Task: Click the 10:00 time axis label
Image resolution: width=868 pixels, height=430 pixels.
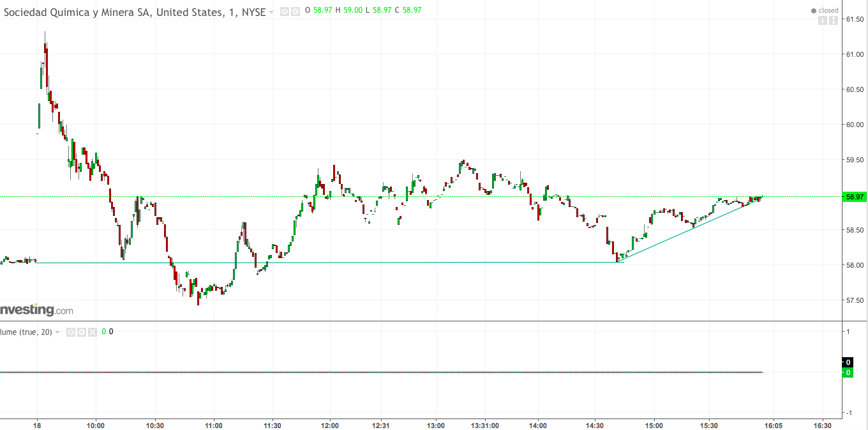Action: (96, 426)
